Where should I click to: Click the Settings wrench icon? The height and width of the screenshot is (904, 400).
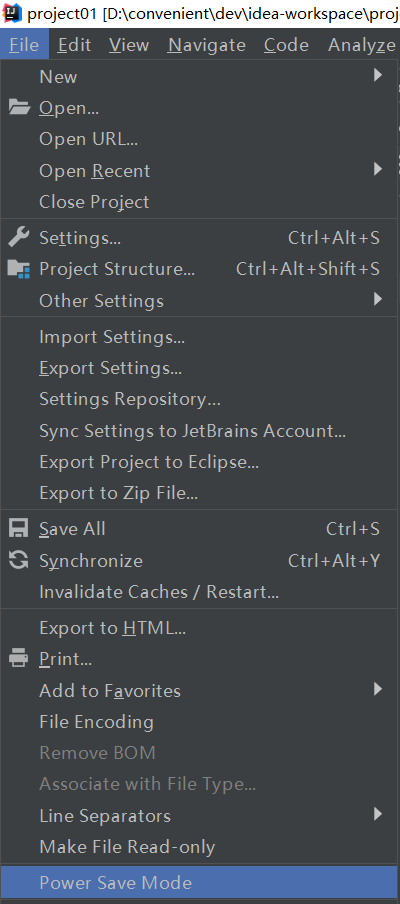[18, 238]
